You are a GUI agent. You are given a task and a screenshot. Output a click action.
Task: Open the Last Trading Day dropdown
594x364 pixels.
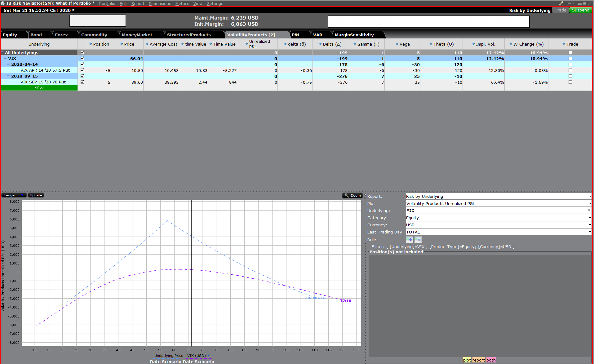coord(589,232)
